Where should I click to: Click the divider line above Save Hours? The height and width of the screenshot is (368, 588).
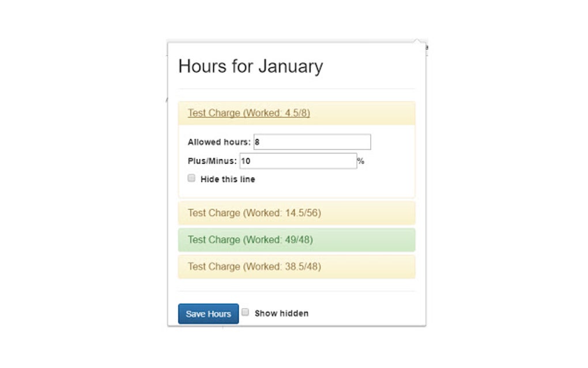(296, 291)
